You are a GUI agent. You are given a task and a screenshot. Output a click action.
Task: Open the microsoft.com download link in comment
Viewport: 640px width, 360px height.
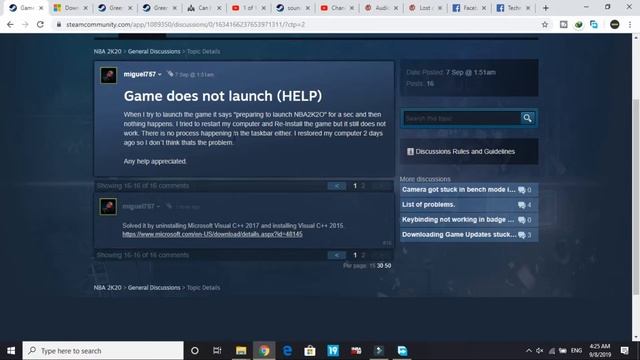tap(212, 234)
